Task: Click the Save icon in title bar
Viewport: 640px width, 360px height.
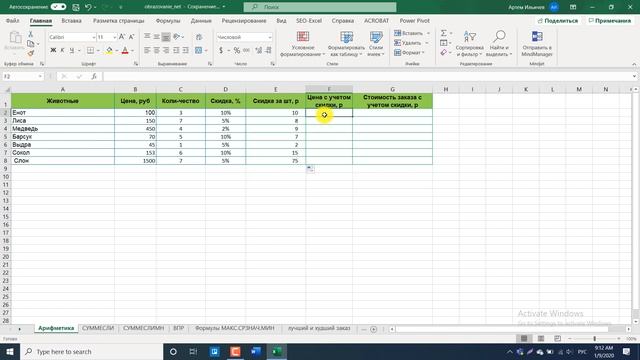Action: coord(76,7)
